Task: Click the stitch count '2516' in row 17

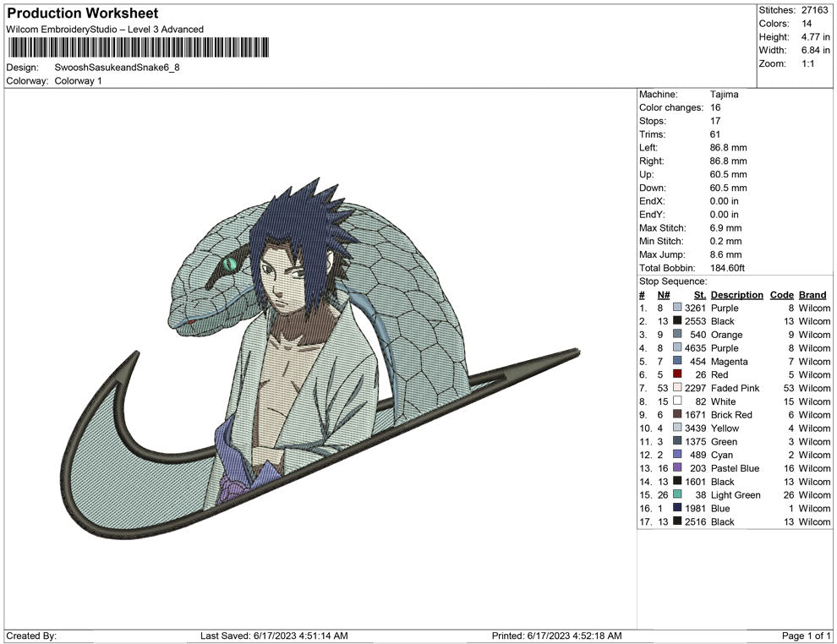Action: pyautogui.click(x=696, y=521)
